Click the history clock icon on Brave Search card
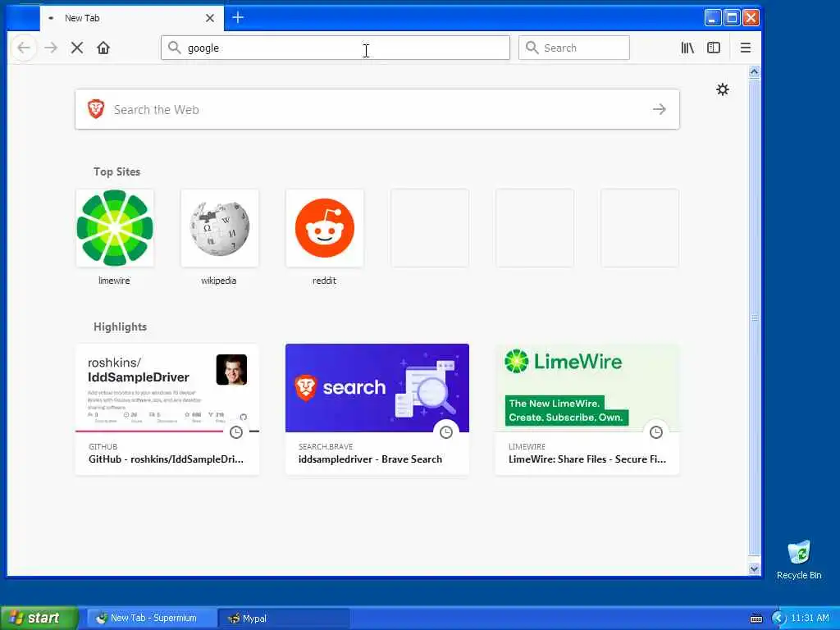Screen dimensions: 840x630 [x=446, y=432]
